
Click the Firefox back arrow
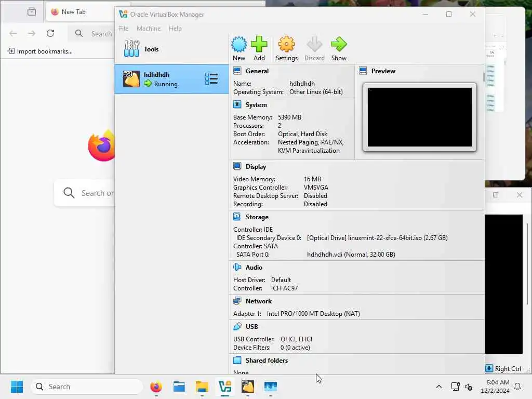point(13,33)
